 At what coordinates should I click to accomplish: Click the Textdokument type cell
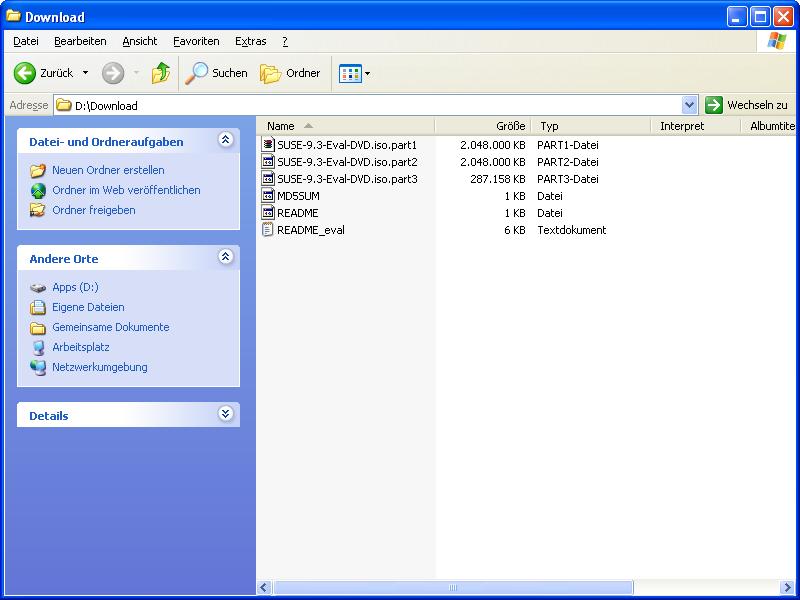(571, 230)
